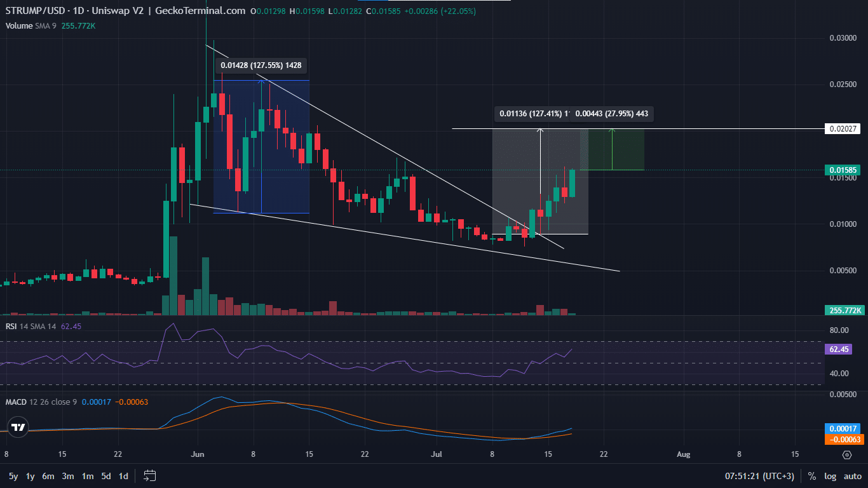Click the MACD value label 0.00017

tap(844, 428)
